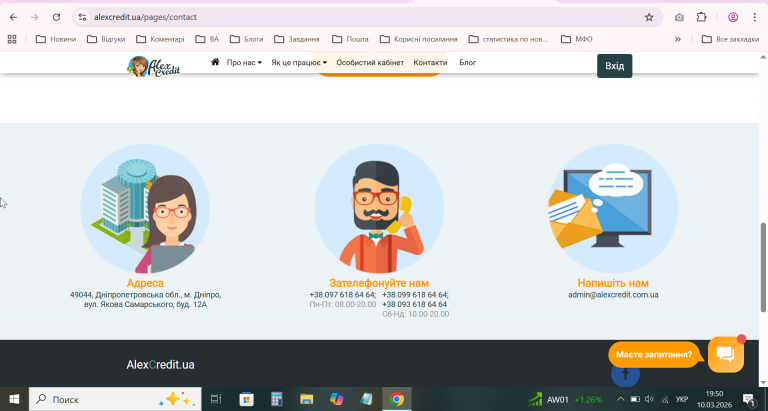Image resolution: width=768 pixels, height=411 pixels.
Task: Reload the page with the refresh icon
Action: coord(56,17)
